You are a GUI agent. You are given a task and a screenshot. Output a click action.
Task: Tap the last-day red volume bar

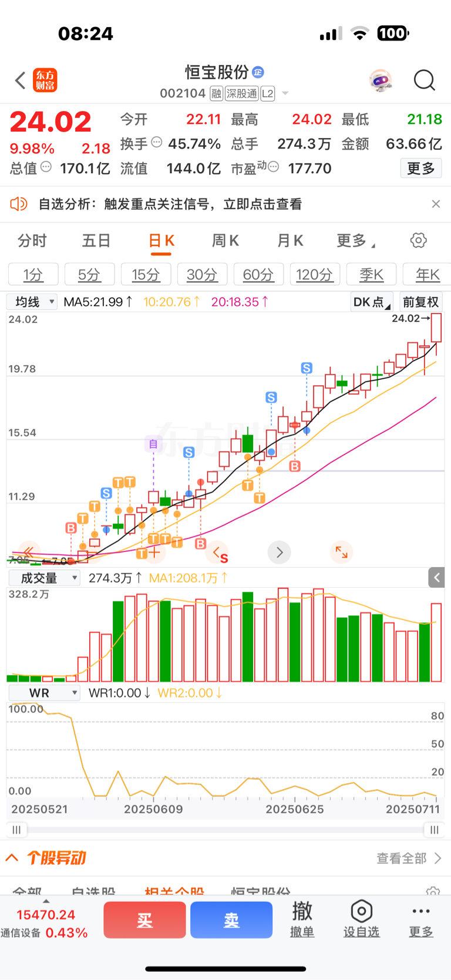click(436, 642)
